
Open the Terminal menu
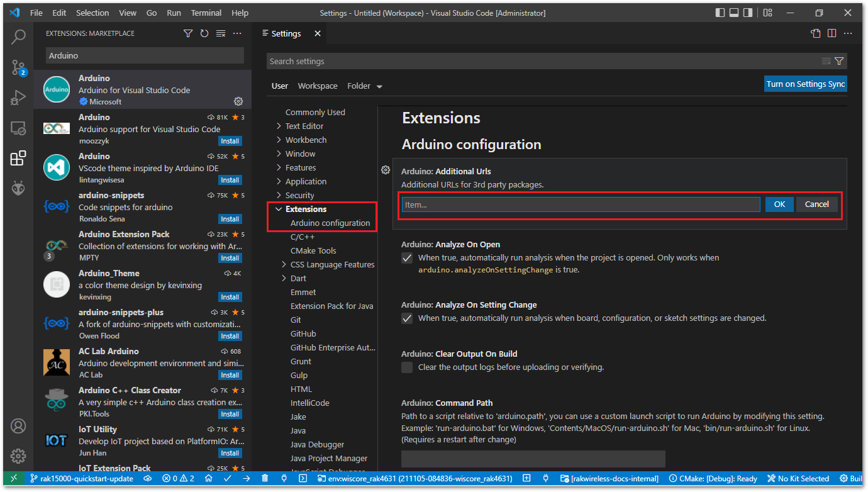pyautogui.click(x=206, y=13)
